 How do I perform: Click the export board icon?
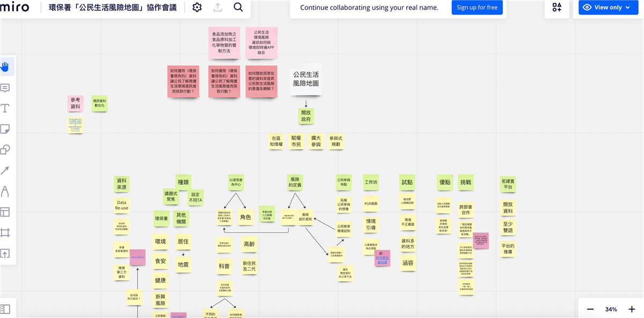(217, 8)
